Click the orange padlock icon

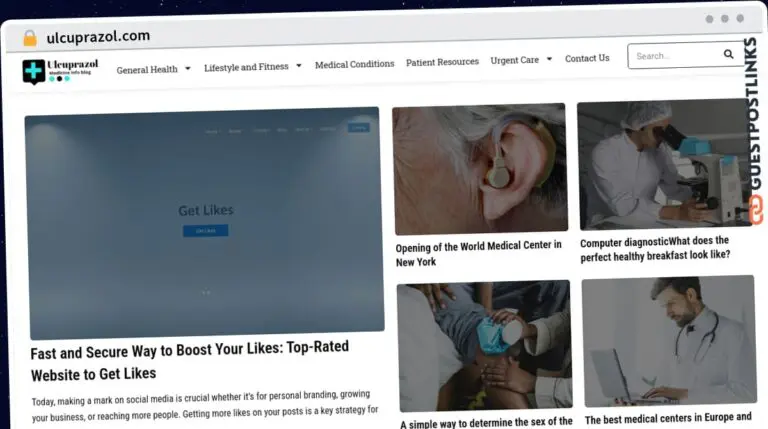pyautogui.click(x=30, y=38)
